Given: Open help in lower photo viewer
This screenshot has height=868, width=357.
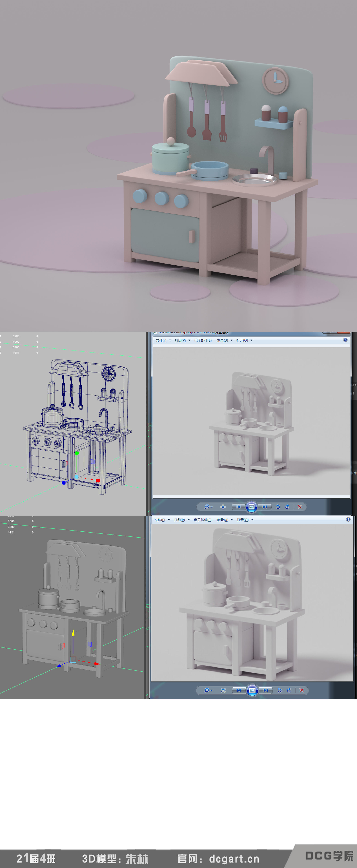Looking at the screenshot, I should click(348, 520).
